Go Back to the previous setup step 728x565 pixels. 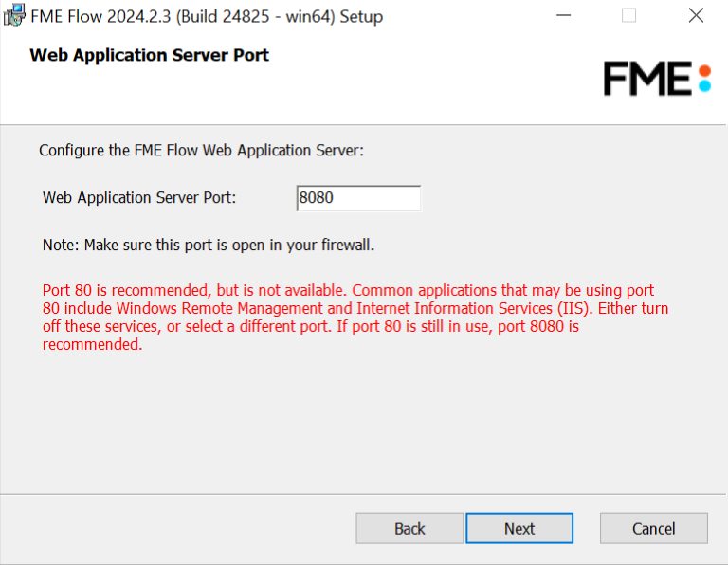coord(409,528)
